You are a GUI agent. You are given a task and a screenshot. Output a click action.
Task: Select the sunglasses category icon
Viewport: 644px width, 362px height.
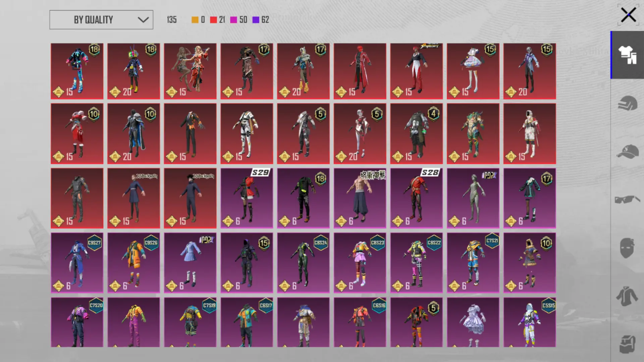coord(627,200)
